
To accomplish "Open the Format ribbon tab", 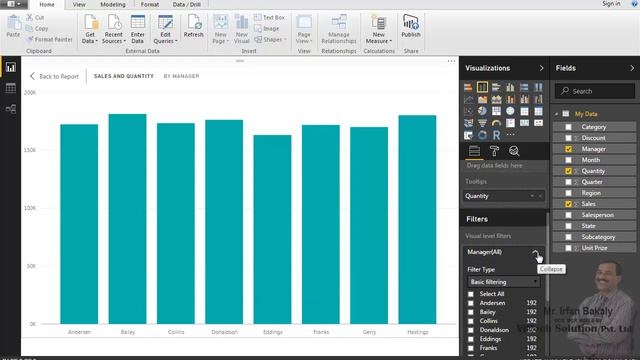I will pos(149,4).
